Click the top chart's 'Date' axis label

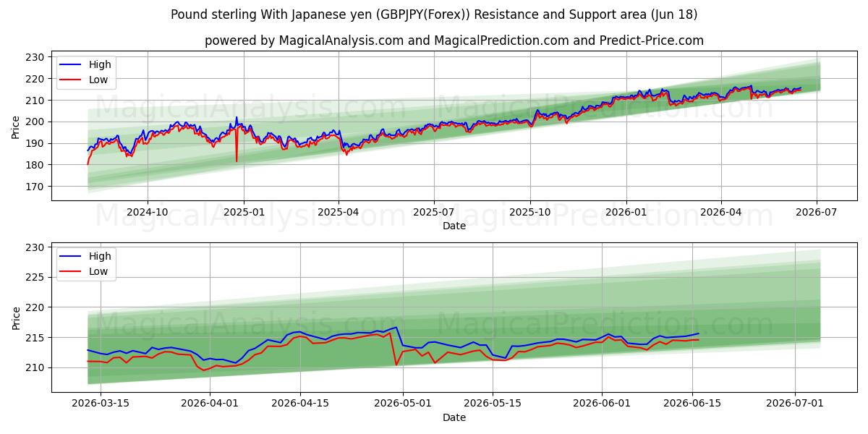pyautogui.click(x=454, y=226)
